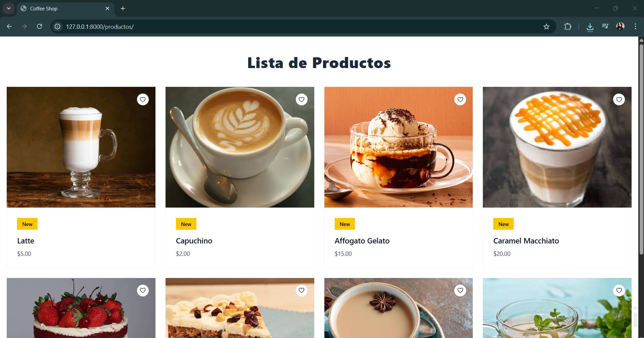This screenshot has height=338, width=644.
Task: Bookmark this page with the star icon
Action: 546,26
